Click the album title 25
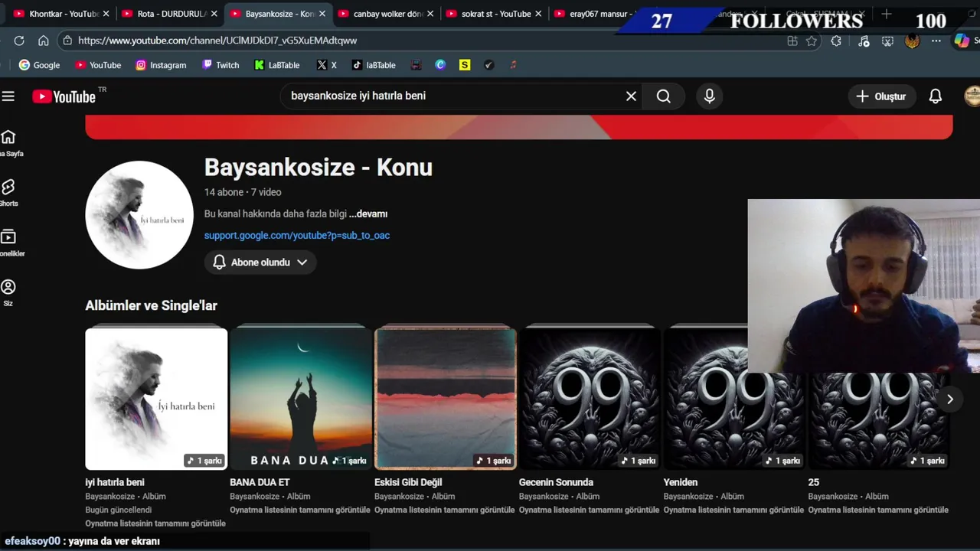 pyautogui.click(x=814, y=482)
